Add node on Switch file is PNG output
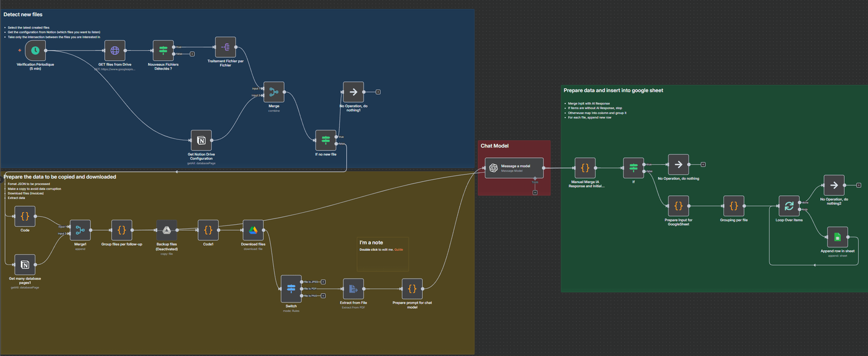Viewport: 868px width, 356px height. coord(323,295)
